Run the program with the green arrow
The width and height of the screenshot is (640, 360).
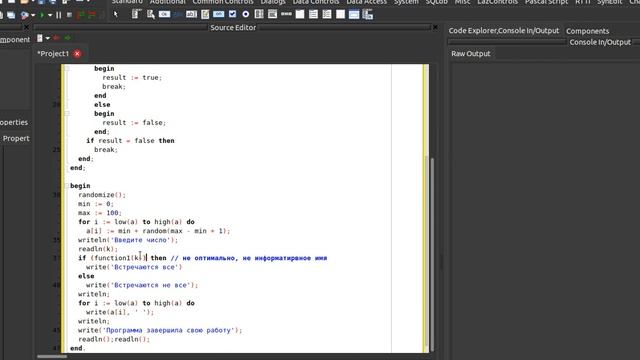42,15
